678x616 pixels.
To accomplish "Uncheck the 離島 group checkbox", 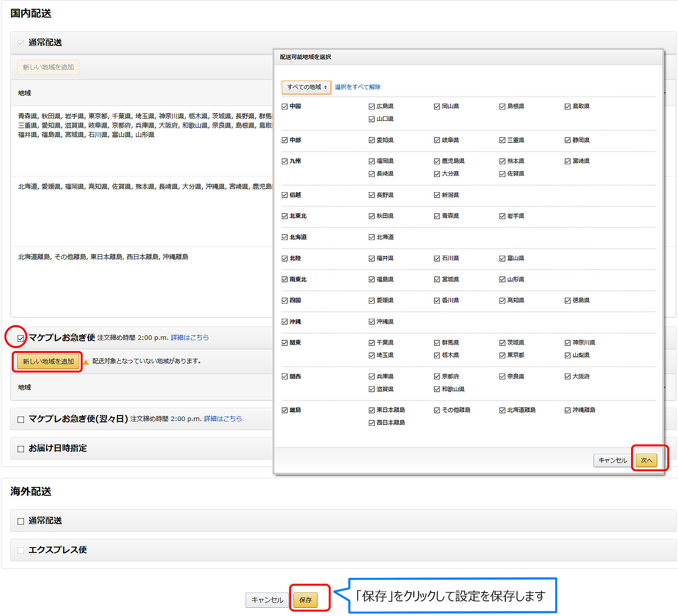I will (285, 411).
